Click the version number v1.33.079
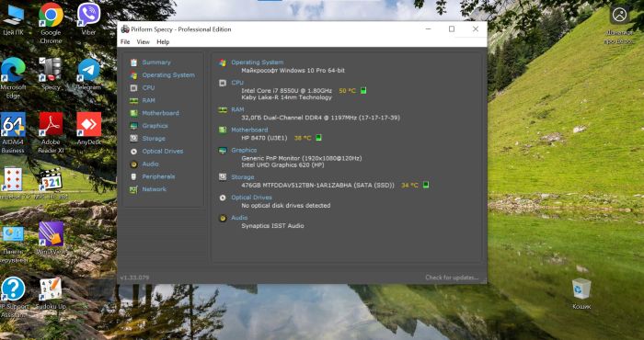Image resolution: width=644 pixels, height=340 pixels. click(x=134, y=278)
